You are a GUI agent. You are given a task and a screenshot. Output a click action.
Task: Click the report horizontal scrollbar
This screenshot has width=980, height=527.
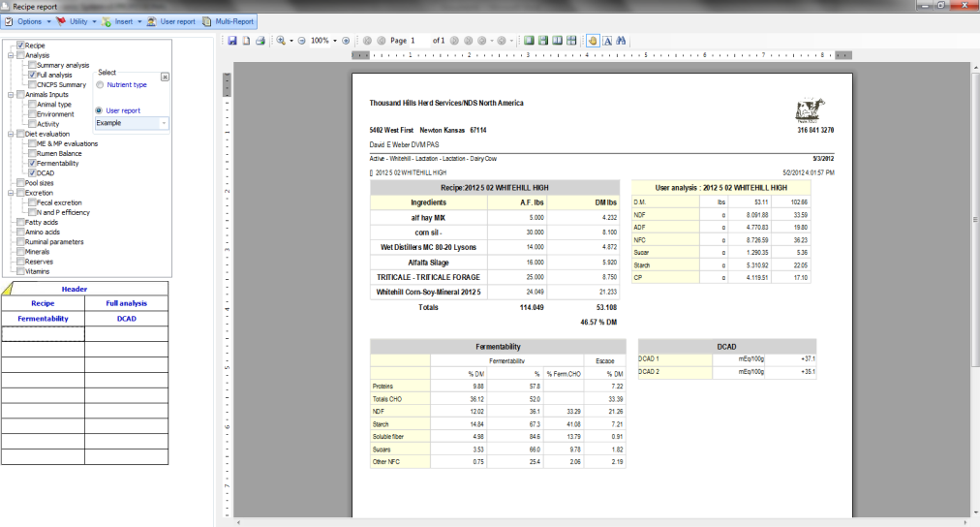pyautogui.click(x=601, y=522)
